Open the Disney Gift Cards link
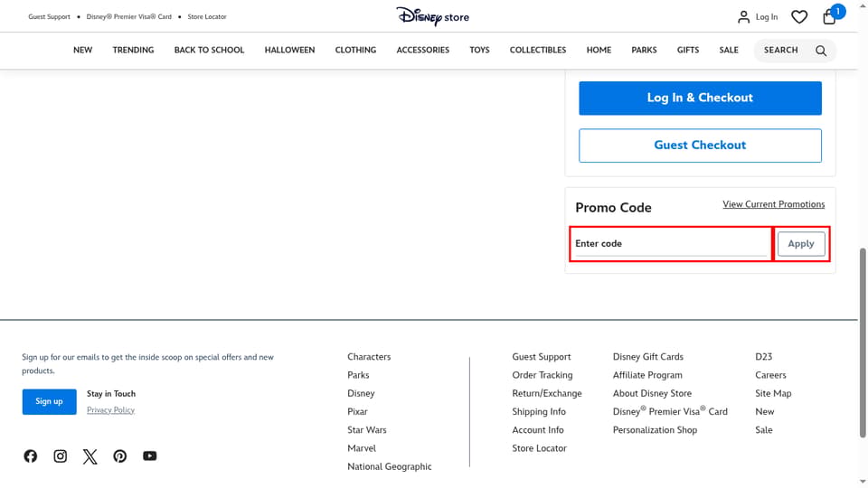 (x=648, y=357)
